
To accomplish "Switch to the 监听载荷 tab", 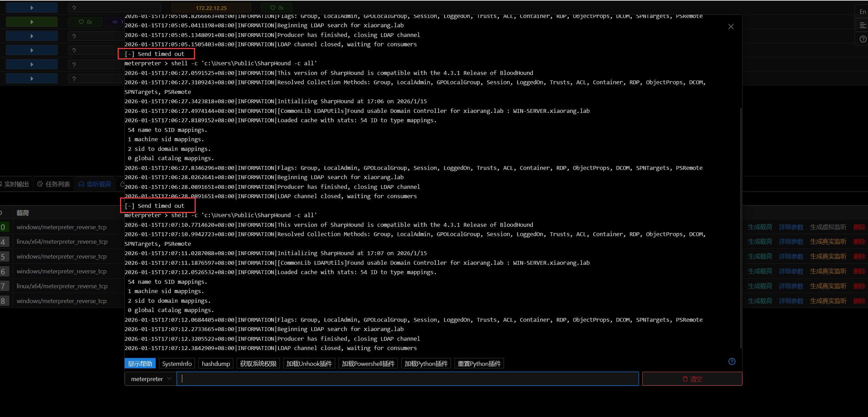I will (x=95, y=184).
